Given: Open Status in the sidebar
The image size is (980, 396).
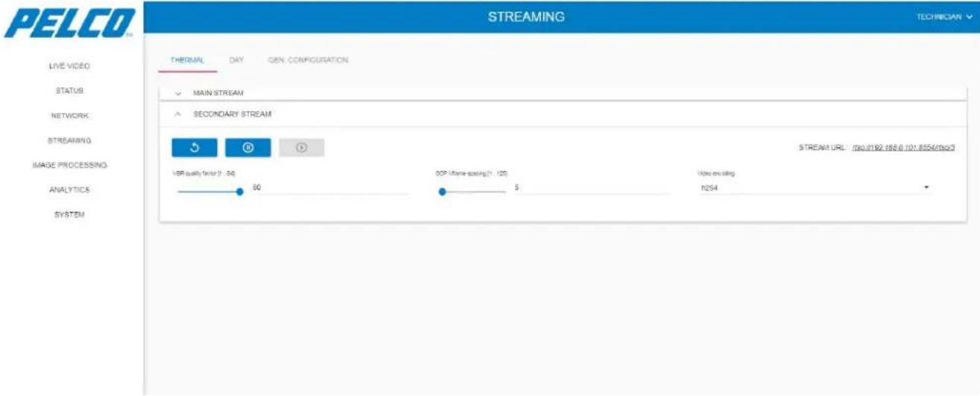Looking at the screenshot, I should pos(69,91).
